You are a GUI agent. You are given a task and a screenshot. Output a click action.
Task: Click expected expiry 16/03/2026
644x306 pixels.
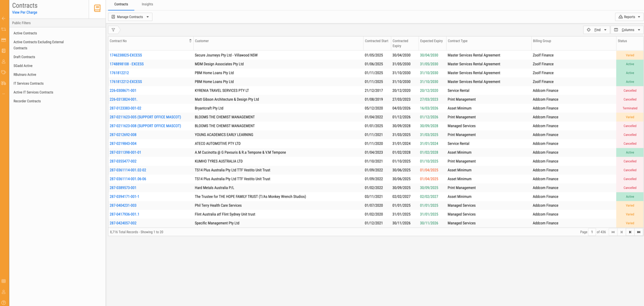429,108
